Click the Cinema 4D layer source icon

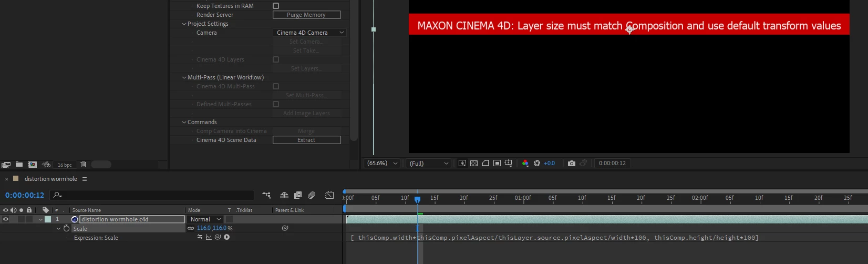(75, 219)
